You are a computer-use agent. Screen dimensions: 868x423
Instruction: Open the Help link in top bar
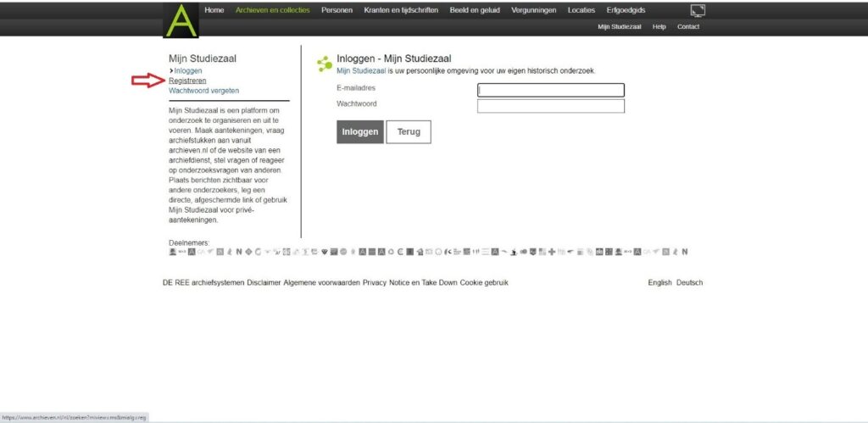pos(659,27)
